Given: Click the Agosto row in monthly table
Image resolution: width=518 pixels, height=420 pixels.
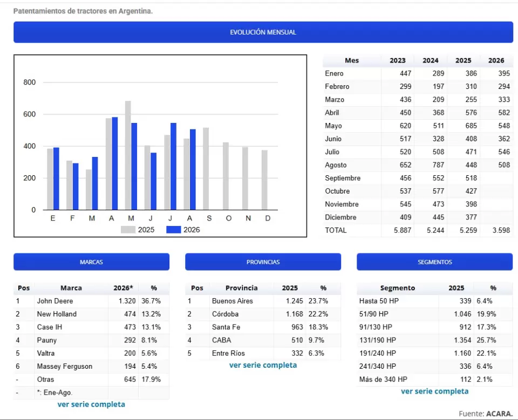Looking at the screenshot, I should [x=418, y=165].
